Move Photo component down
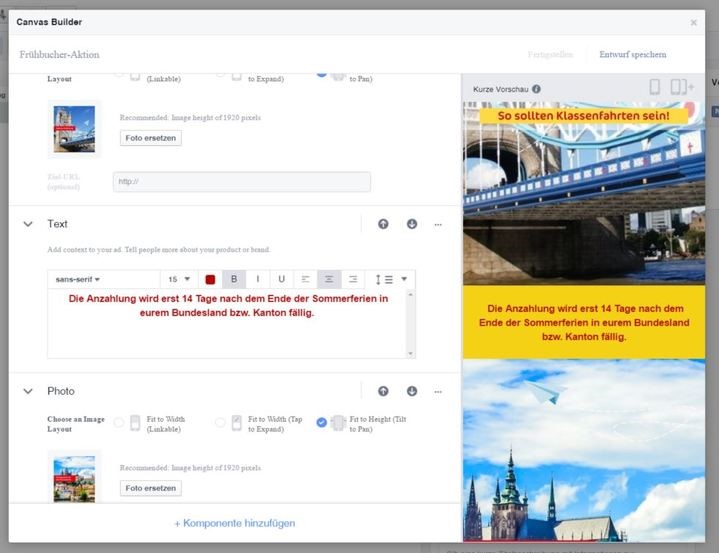 [x=411, y=391]
